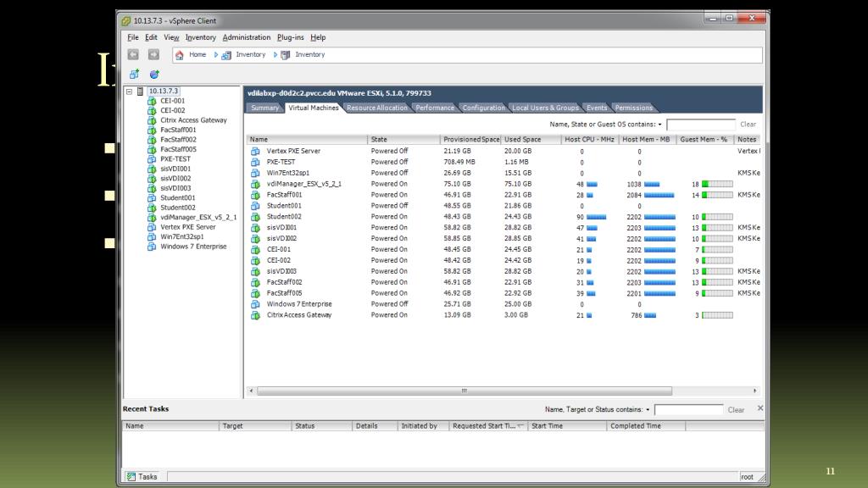
Task: Click the FacStaff005 VM icon in the tree
Action: coord(152,149)
